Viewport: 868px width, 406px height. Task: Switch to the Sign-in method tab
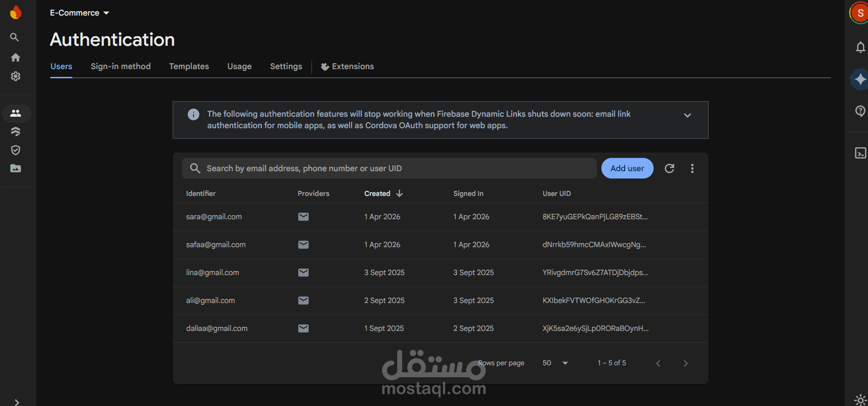(x=120, y=66)
